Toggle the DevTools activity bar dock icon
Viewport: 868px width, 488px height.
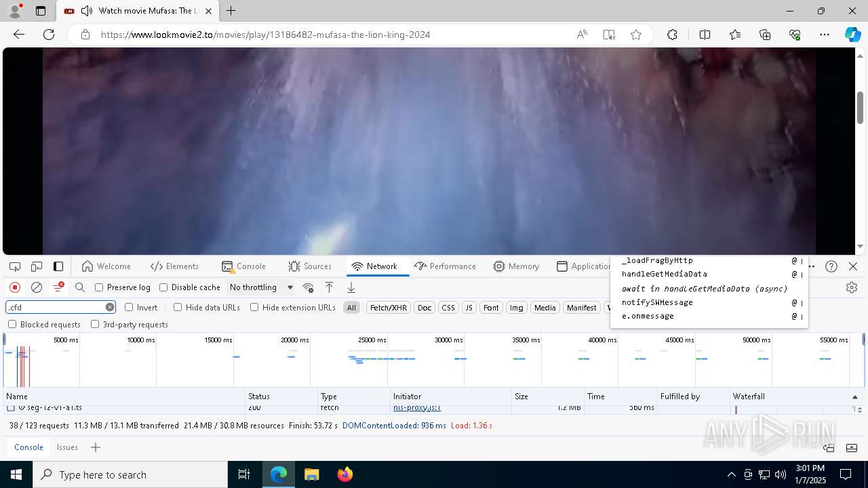tap(59, 266)
